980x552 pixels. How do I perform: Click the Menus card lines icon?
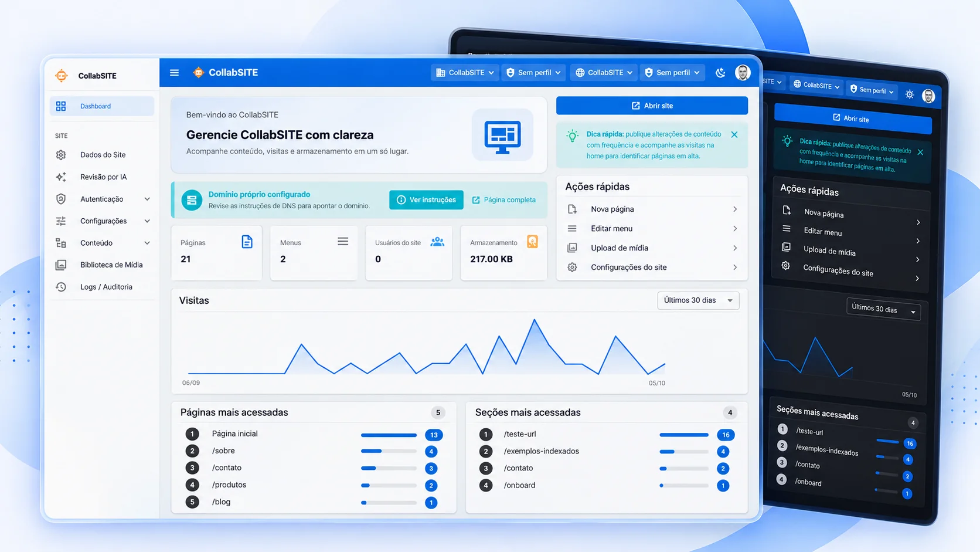pos(343,242)
